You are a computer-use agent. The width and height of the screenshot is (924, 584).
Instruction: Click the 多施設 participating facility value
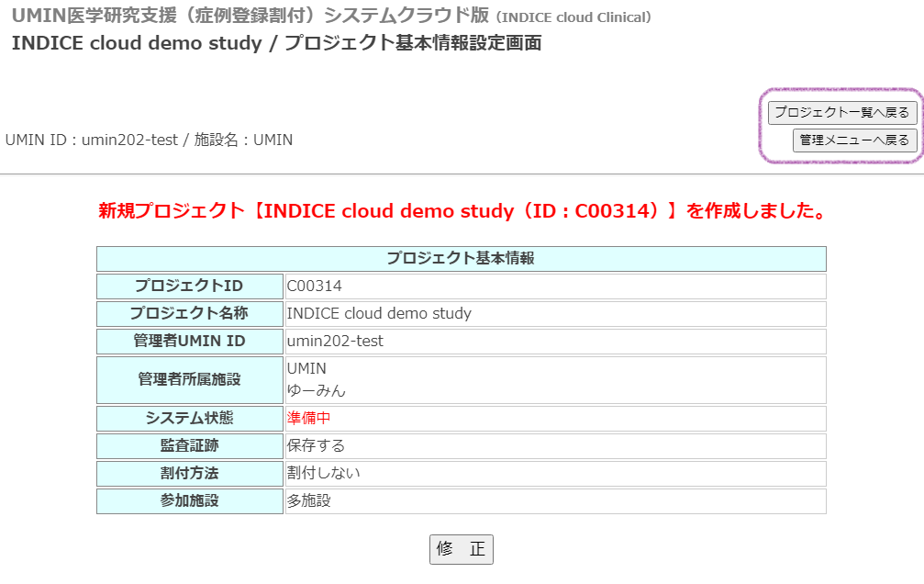point(308,500)
